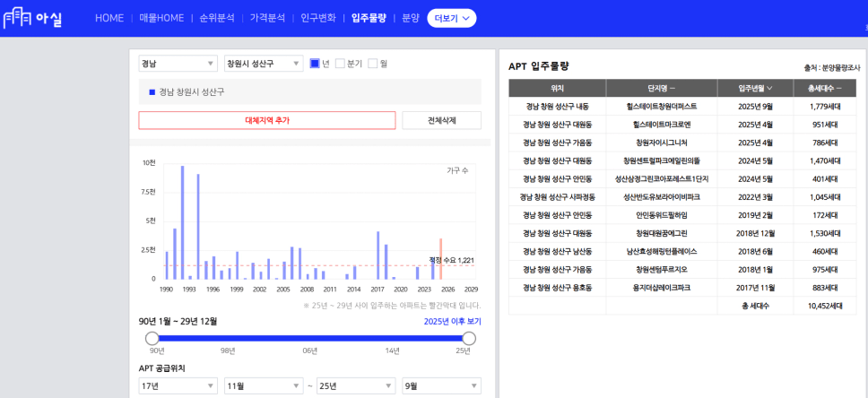Open the 창원시 성산구 district dropdown
The image size is (868, 398).
click(x=264, y=64)
